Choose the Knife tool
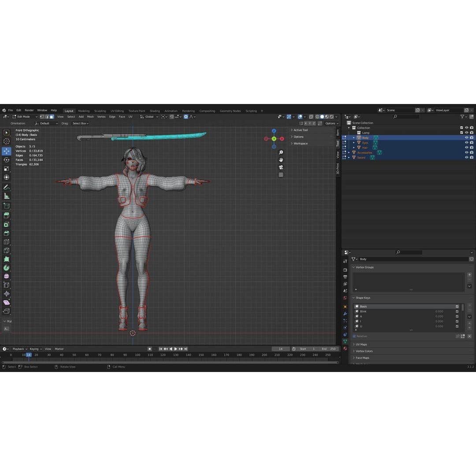The height and width of the screenshot is (476, 476). (6, 250)
